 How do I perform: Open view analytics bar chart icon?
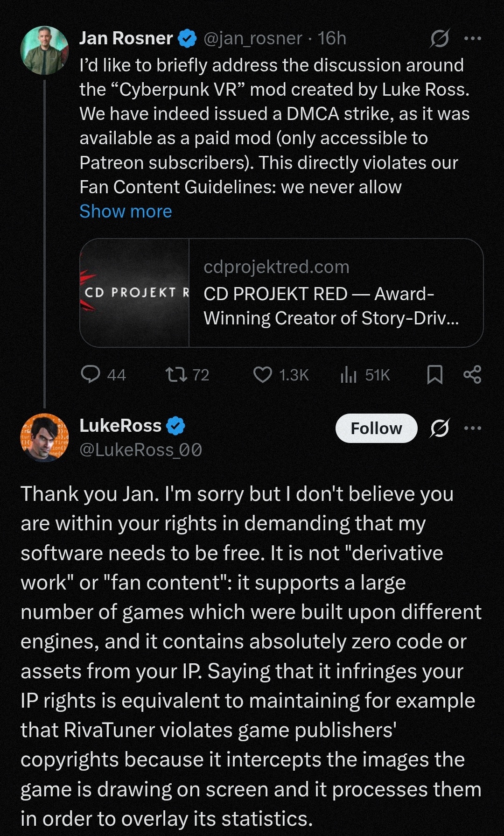[x=349, y=374]
